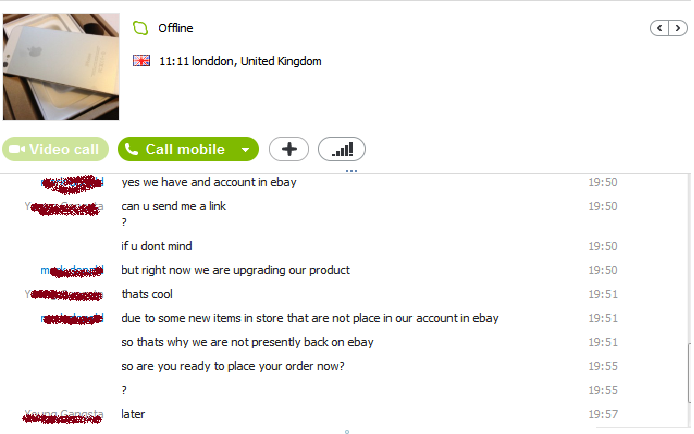The height and width of the screenshot is (434, 694).
Task: Click the message 'yes we have and account in ebay'
Action: [x=209, y=182]
